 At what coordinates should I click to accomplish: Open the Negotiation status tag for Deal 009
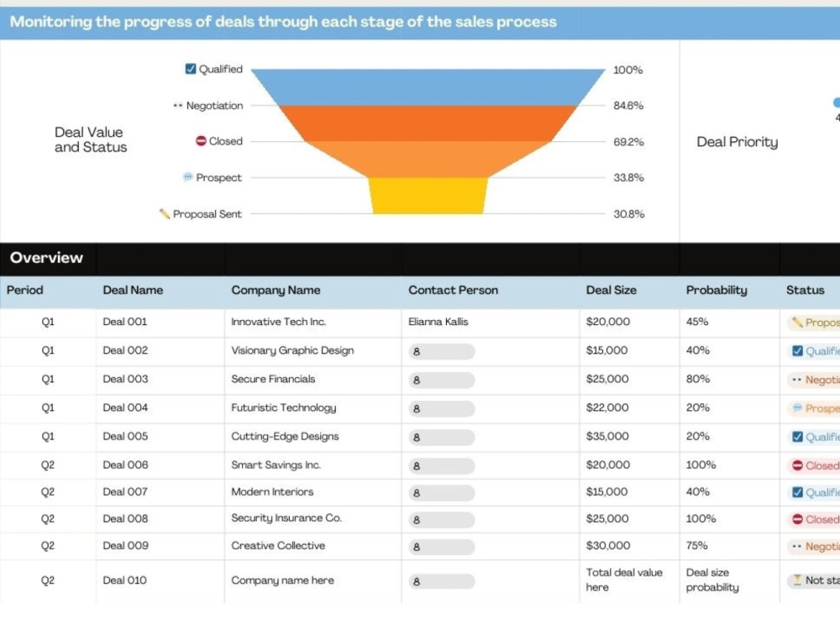(814, 547)
